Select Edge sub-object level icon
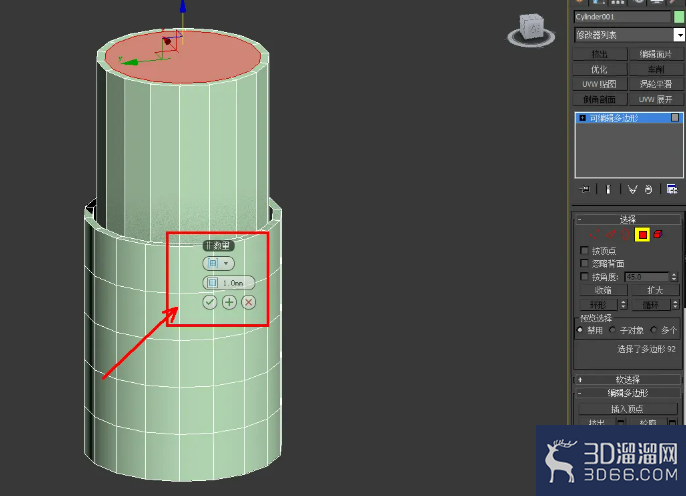 (610, 235)
